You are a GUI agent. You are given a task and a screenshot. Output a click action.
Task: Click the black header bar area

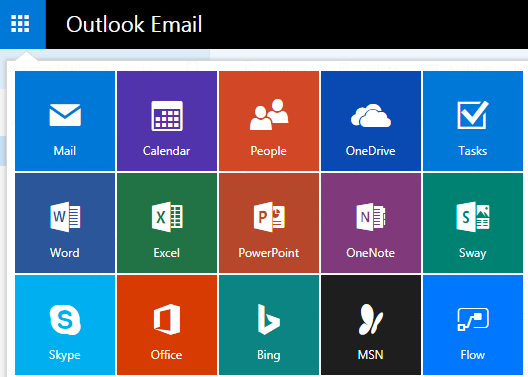pyautogui.click(x=364, y=24)
